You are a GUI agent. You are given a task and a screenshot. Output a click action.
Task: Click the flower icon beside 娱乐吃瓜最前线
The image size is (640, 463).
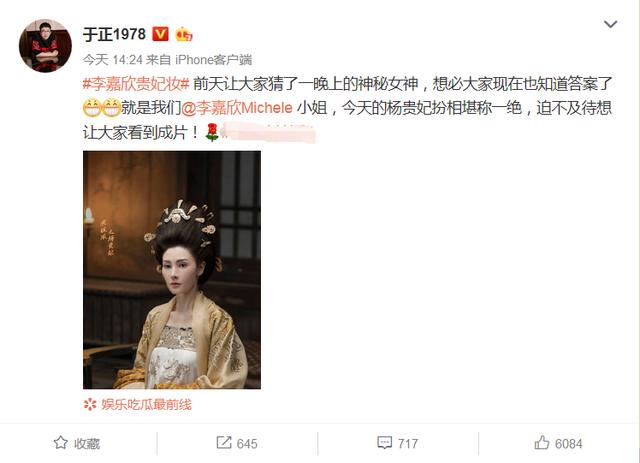90,404
